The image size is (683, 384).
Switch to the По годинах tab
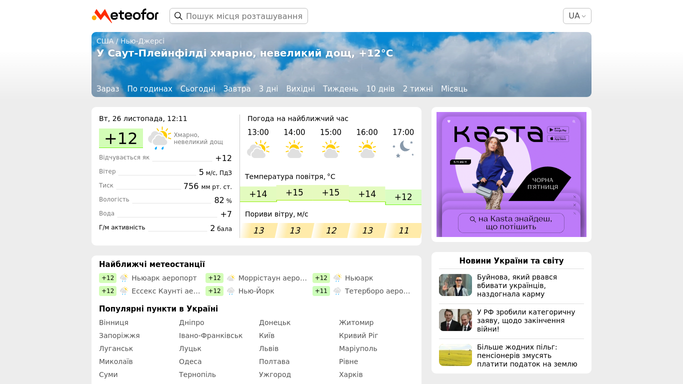[x=150, y=89]
